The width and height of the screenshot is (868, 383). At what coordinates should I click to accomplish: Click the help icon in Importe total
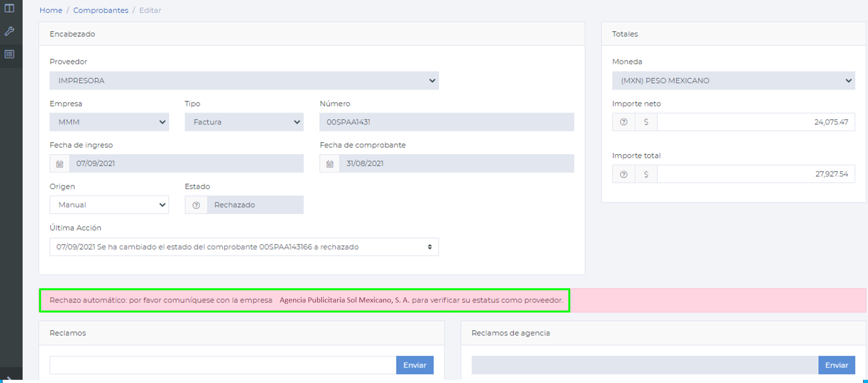tap(623, 174)
